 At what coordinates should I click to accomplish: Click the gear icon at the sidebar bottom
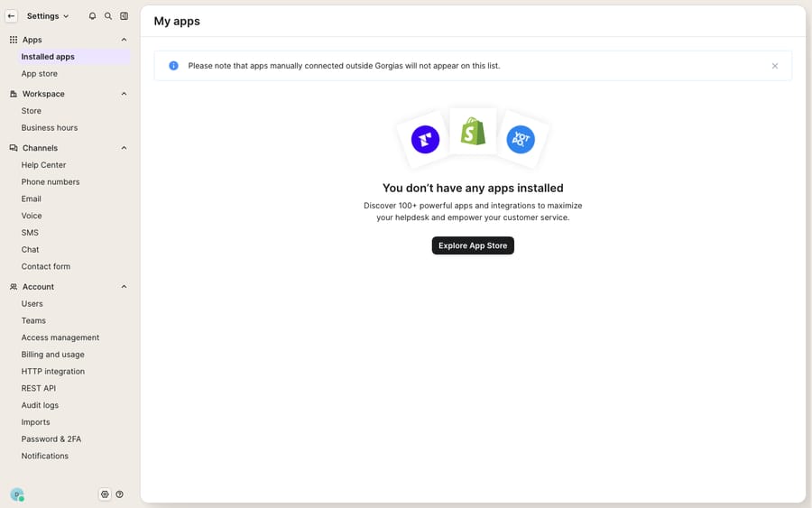tap(106, 494)
